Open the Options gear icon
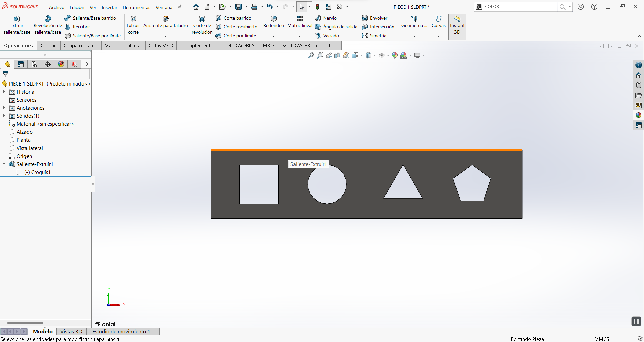The height and width of the screenshot is (342, 644). click(339, 7)
